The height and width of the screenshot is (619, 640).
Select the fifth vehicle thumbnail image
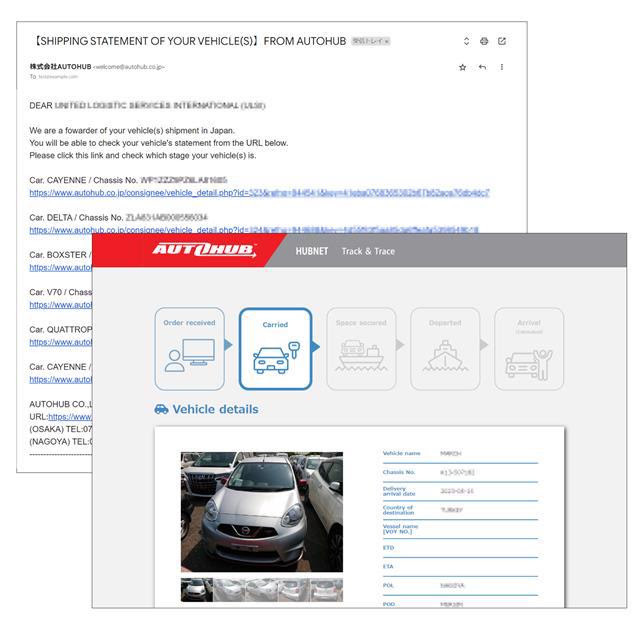click(327, 590)
